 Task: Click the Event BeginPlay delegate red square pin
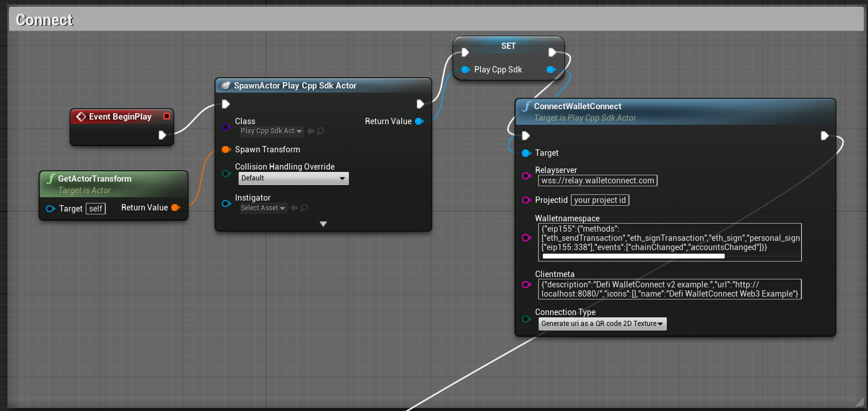[166, 117]
